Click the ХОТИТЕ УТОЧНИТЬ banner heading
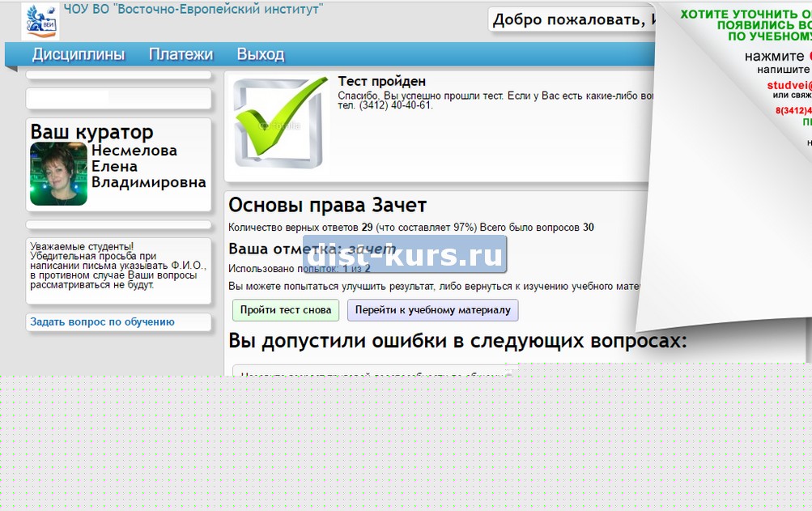 746,25
